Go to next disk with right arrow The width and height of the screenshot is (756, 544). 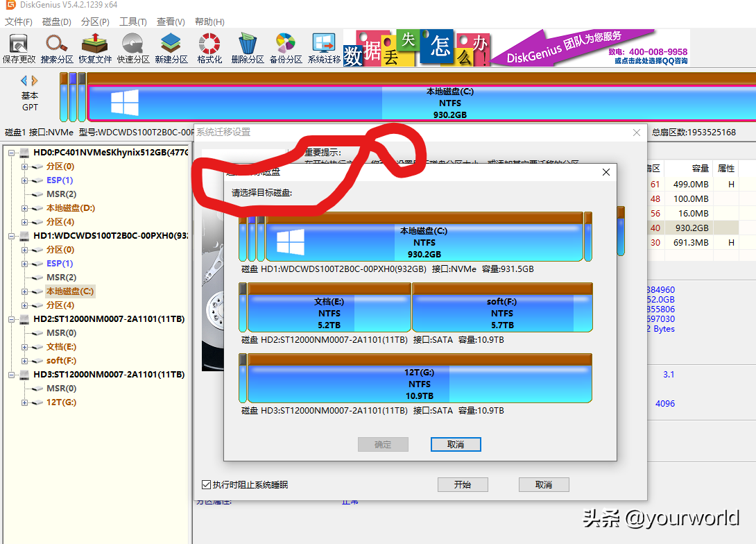point(34,80)
